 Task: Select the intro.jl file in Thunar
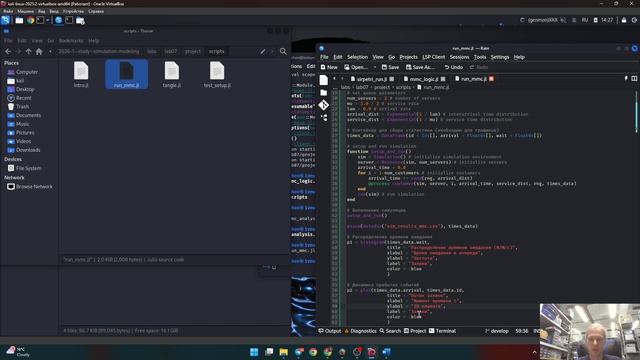[81, 75]
